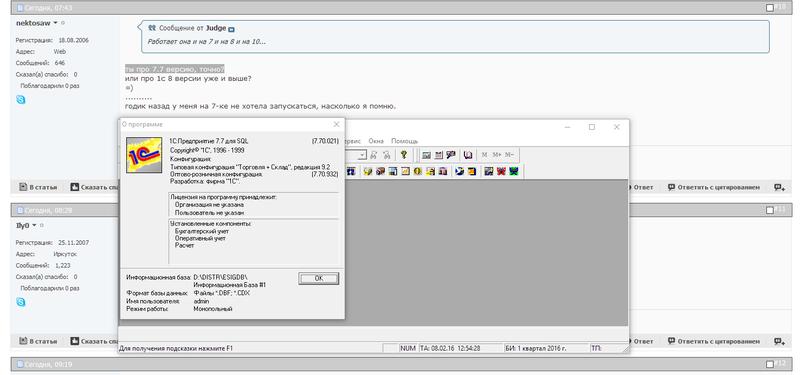The width and height of the screenshot is (800, 375).
Task: Click D:\DISTR\ESIGDB\ database path text
Action: tap(221, 277)
